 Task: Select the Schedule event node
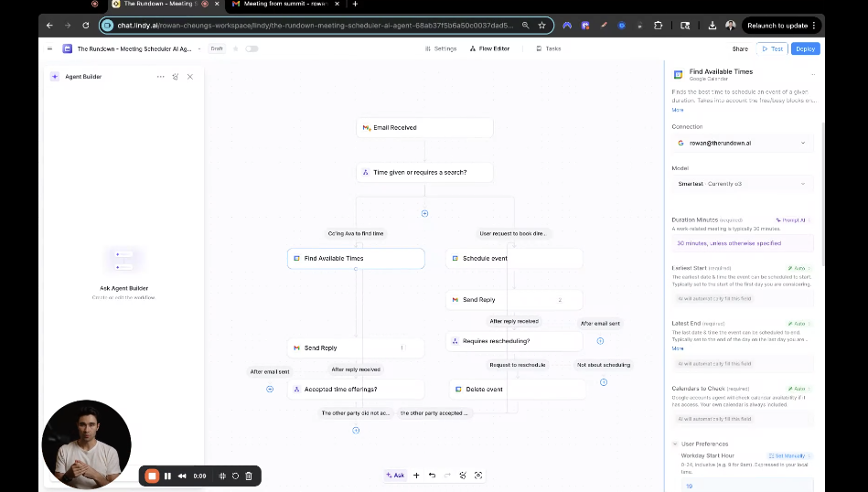tap(514, 259)
